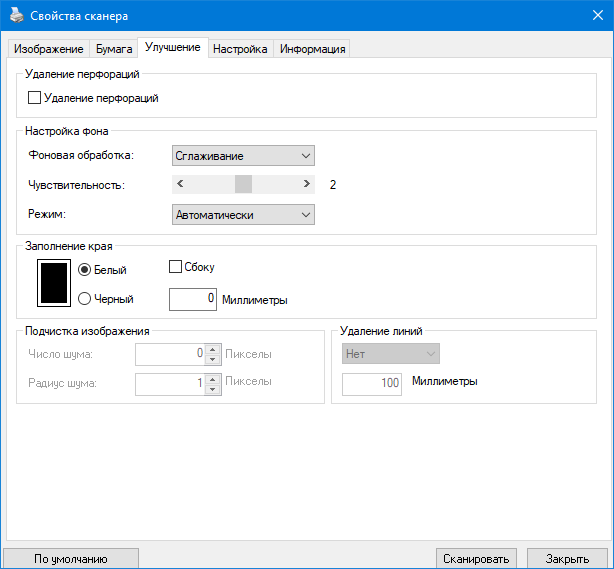
Task: Click the Сканировать button
Action: tap(476, 558)
